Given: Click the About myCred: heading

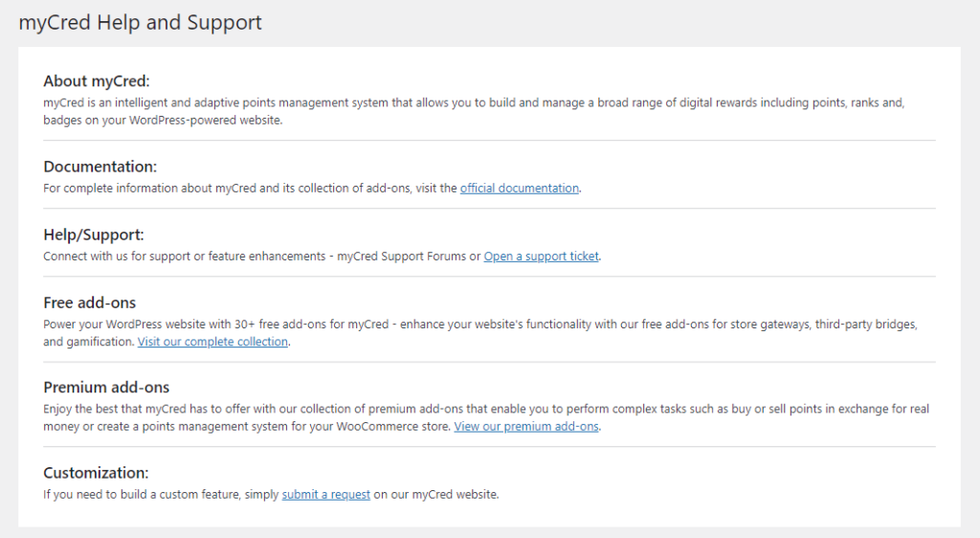Looking at the screenshot, I should 97,81.
